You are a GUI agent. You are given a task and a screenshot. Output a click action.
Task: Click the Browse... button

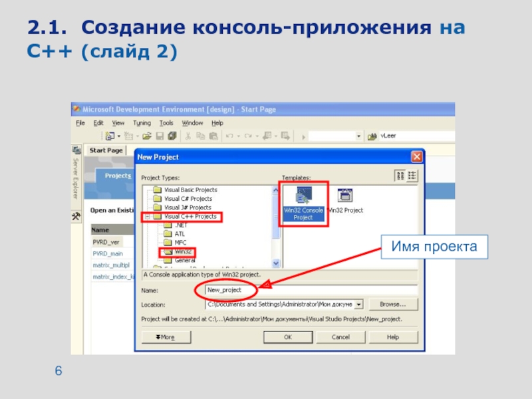click(x=393, y=305)
